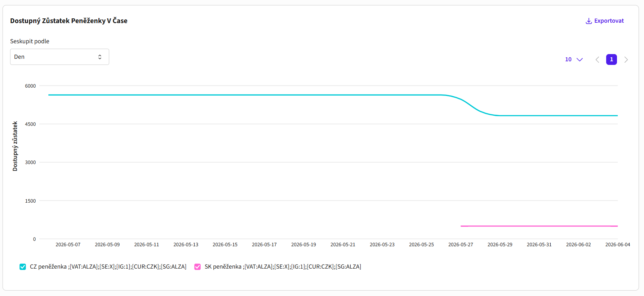Click x-axis label 2026-05-17

264,244
